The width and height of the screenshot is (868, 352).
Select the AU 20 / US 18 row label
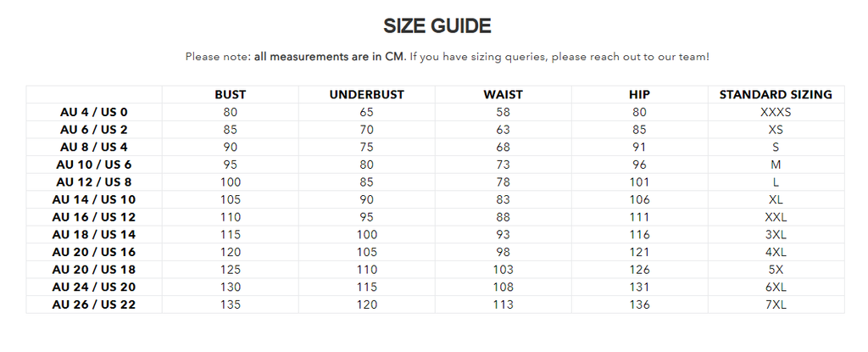pos(94,269)
